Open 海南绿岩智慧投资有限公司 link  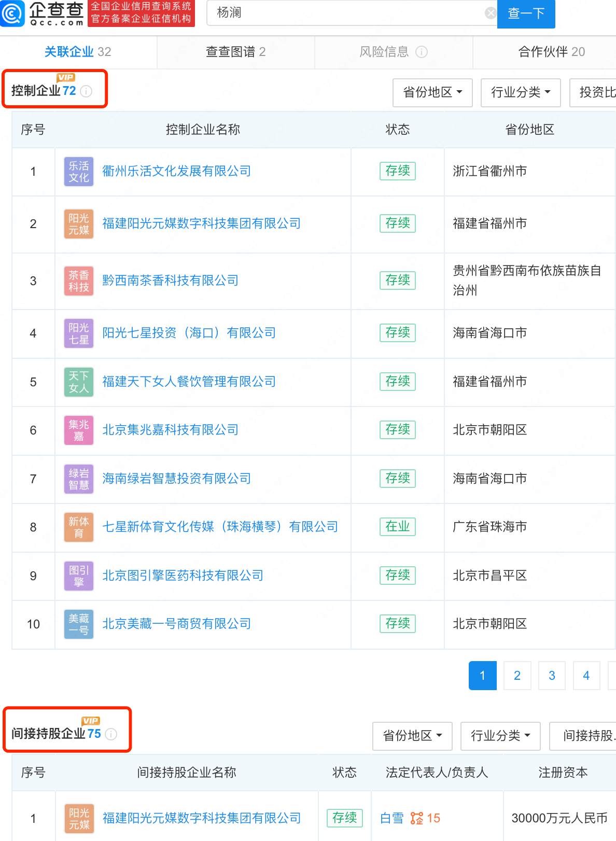[177, 479]
